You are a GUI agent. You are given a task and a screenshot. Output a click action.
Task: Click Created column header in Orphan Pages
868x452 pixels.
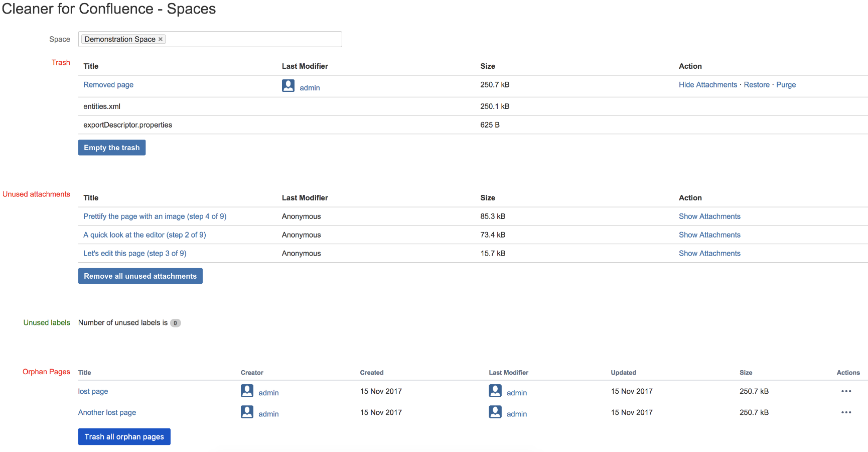pyautogui.click(x=372, y=373)
